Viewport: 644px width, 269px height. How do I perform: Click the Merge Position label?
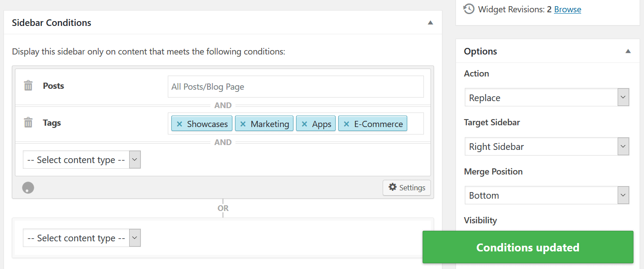[x=493, y=171]
